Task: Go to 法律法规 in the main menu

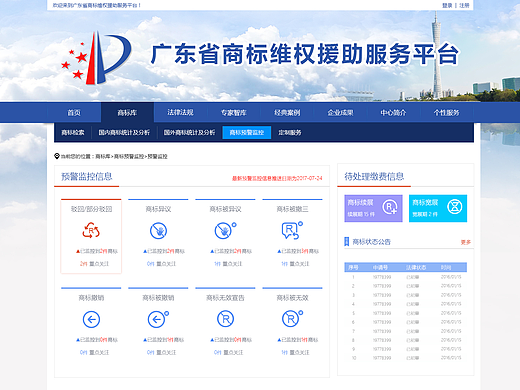Action: [x=180, y=112]
